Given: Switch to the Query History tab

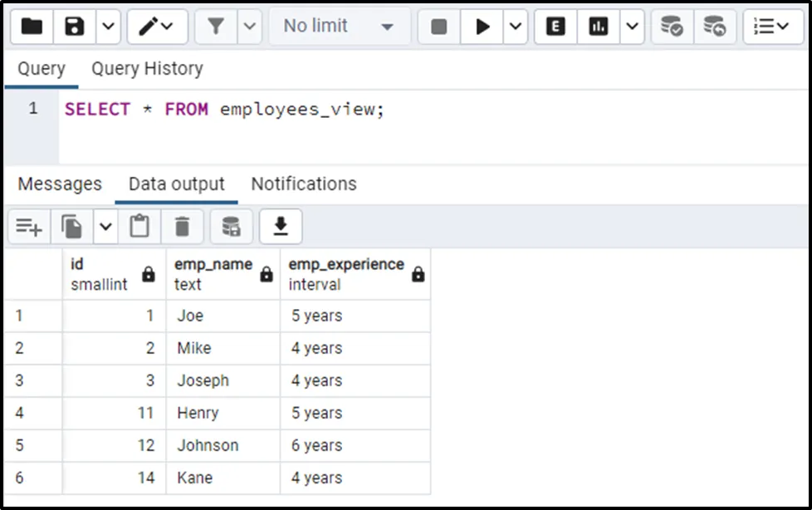Looking at the screenshot, I should (x=147, y=69).
